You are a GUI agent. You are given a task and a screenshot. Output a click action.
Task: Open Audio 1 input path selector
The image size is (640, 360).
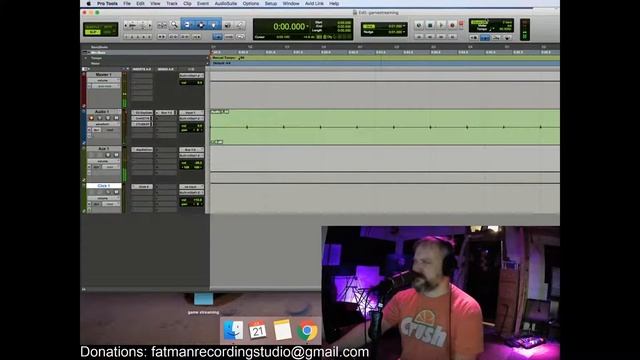(191, 113)
